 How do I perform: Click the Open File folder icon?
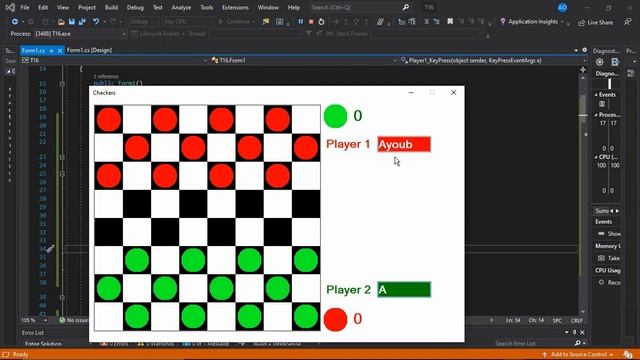pos(61,22)
